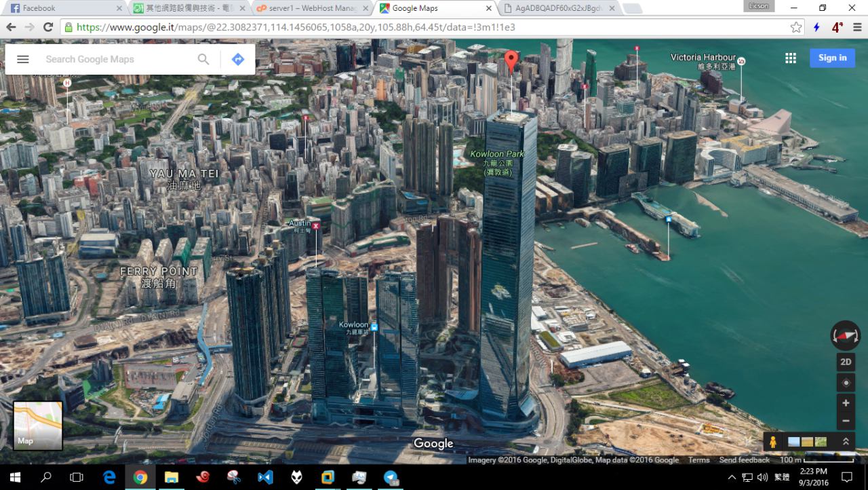Image resolution: width=868 pixels, height=490 pixels.
Task: Switch to the server1 WebHost Manager tab
Action: coord(312,8)
